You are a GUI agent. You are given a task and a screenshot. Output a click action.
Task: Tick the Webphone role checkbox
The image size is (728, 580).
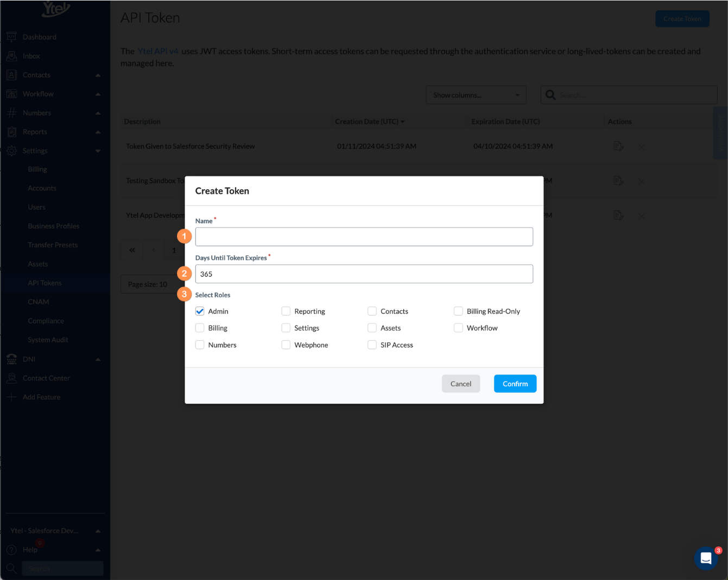point(286,345)
